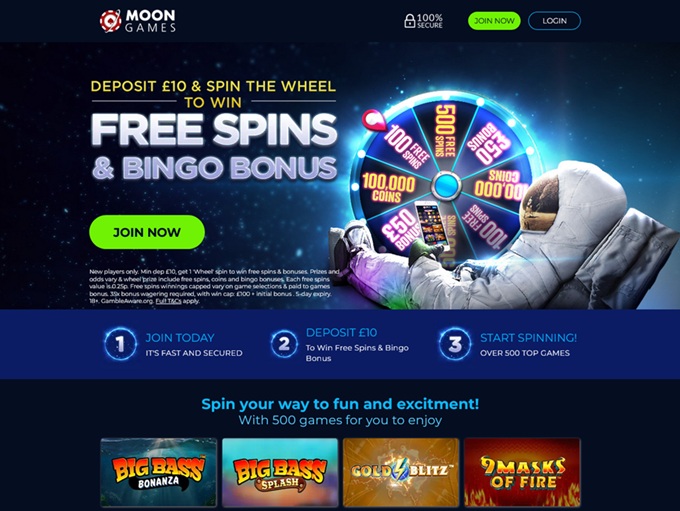The height and width of the screenshot is (511, 680).
Task: Click the wheel's blue center hub
Action: 446,186
